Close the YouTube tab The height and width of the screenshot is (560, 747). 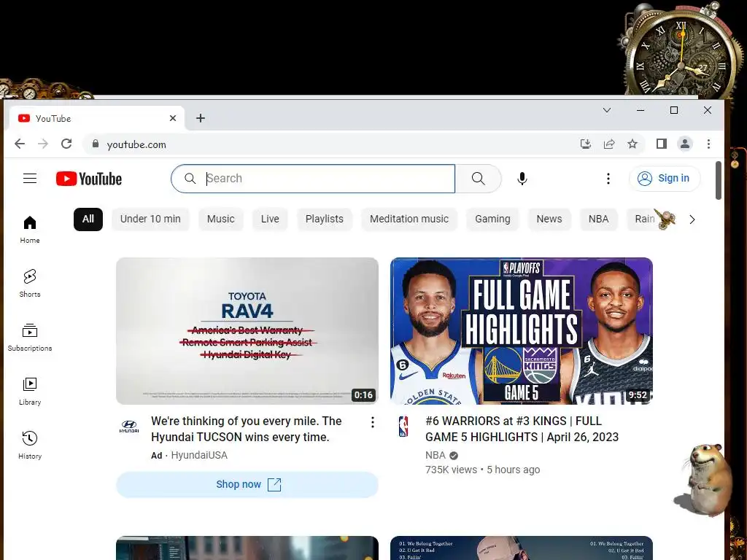173,118
